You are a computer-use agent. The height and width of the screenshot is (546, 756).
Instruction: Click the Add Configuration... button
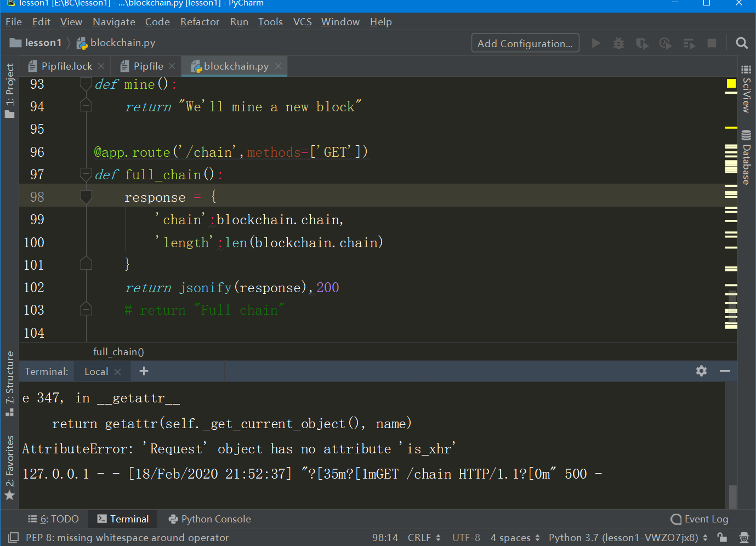click(525, 43)
